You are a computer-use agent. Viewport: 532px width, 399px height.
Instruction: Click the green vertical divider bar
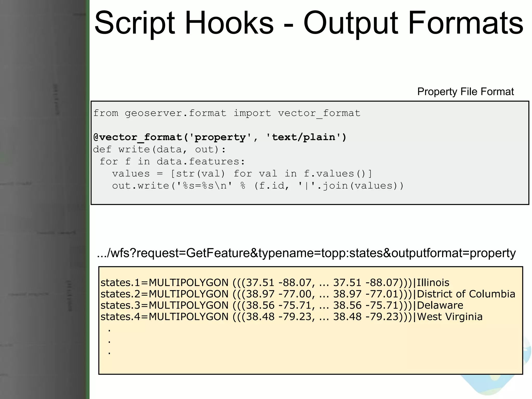pyautogui.click(x=88, y=199)
